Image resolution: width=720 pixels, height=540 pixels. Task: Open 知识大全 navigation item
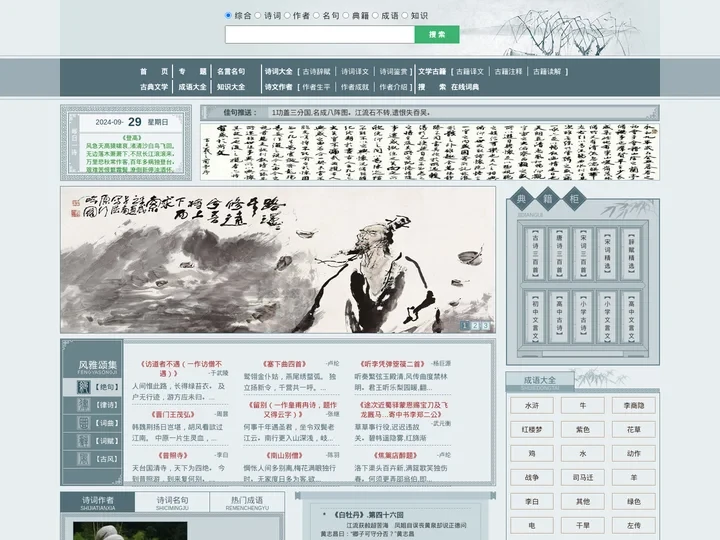pos(231,87)
